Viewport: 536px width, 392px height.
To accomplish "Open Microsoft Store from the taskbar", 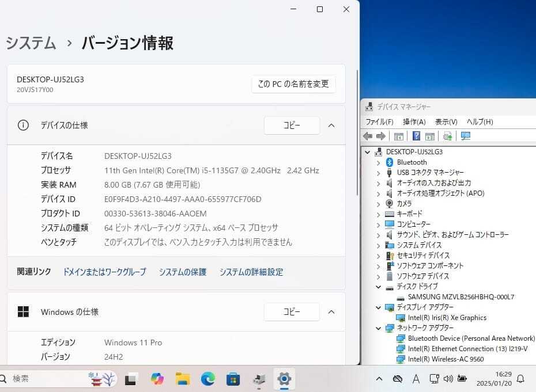I will (233, 379).
